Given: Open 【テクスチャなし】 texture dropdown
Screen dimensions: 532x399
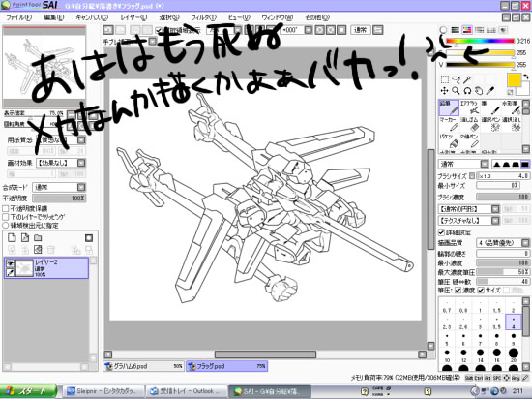Looking at the screenshot, I should (495, 221).
